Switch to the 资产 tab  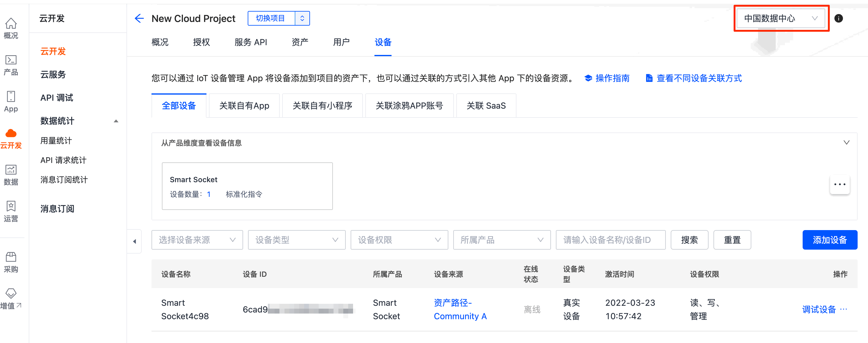coord(300,42)
